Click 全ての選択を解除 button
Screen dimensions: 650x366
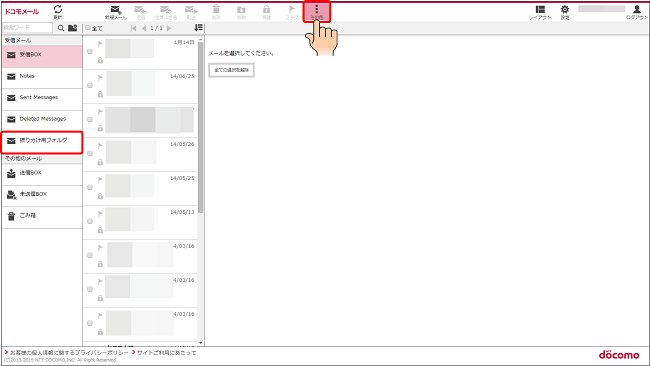click(x=231, y=70)
